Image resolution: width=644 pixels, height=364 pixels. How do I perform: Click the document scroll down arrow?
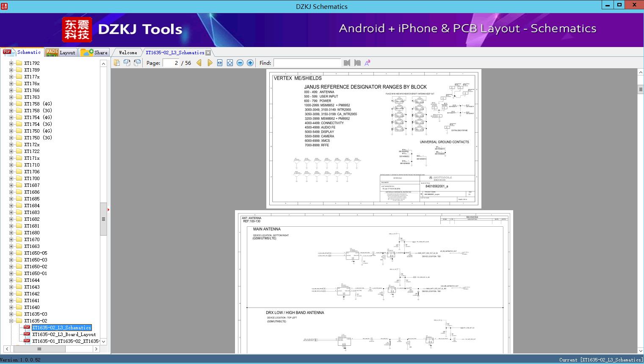click(x=641, y=350)
